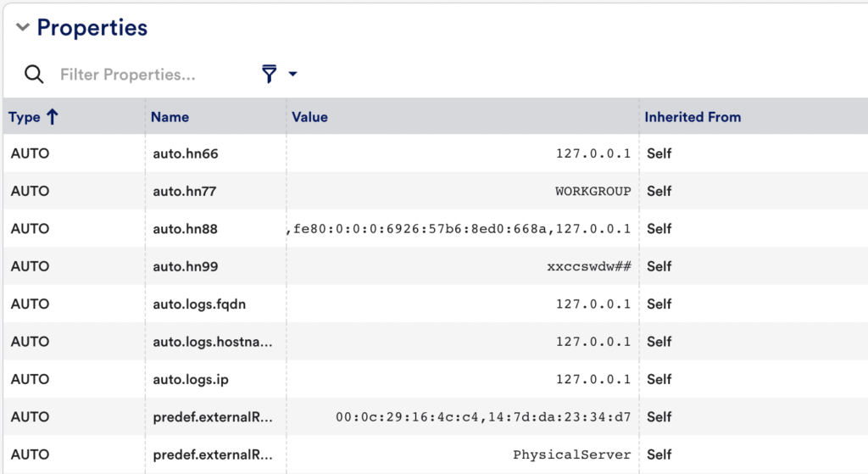Sort table by Name column

point(170,117)
